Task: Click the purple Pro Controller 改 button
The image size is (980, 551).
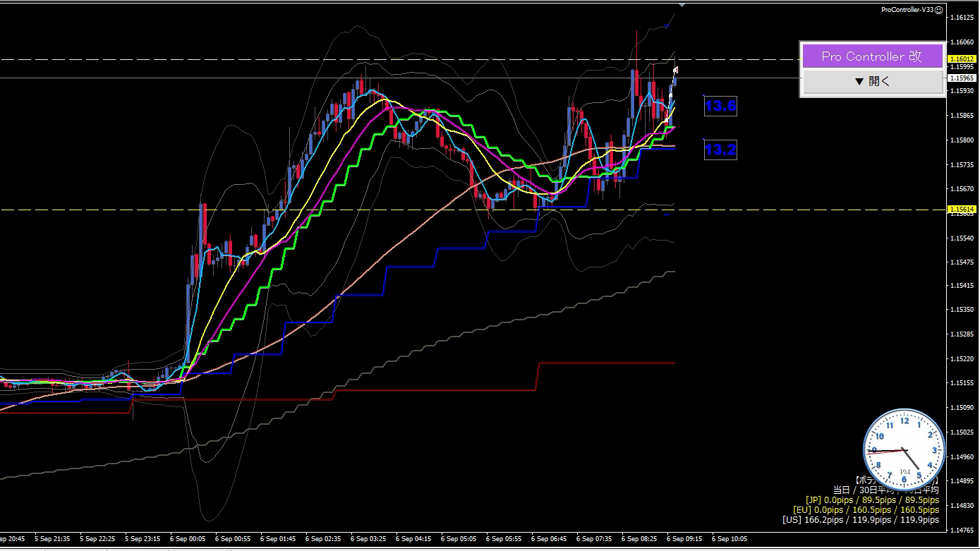Action: pyautogui.click(x=873, y=56)
